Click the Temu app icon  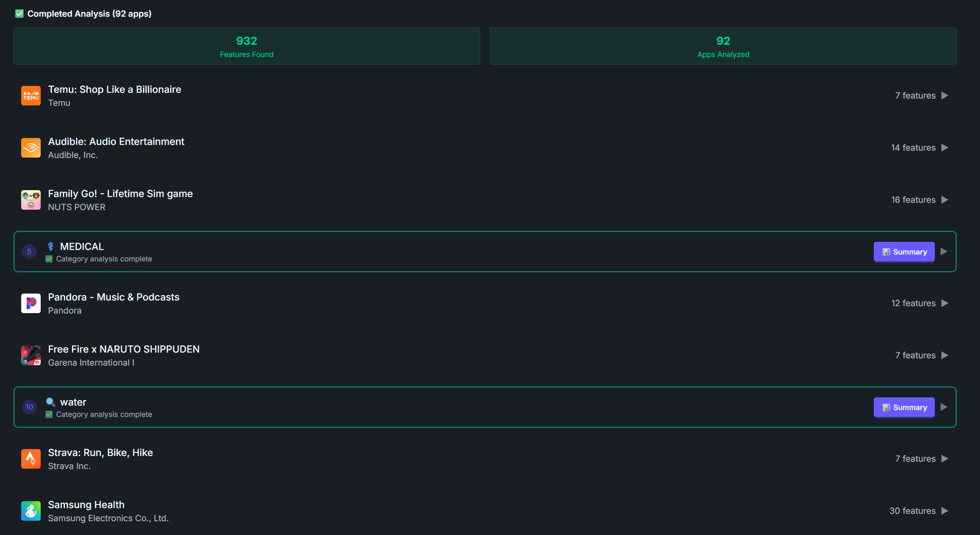tap(31, 96)
